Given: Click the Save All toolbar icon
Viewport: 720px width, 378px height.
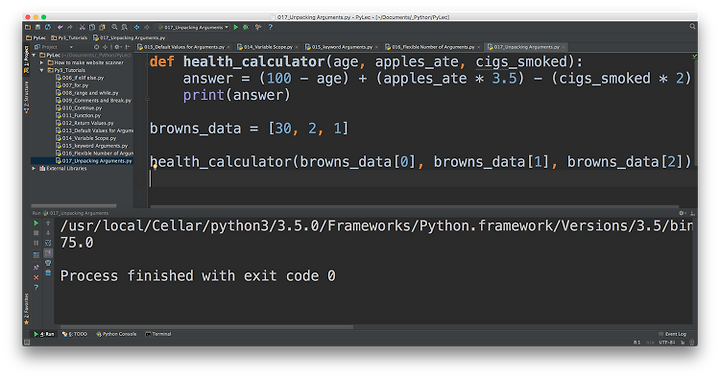Looking at the screenshot, I should (38, 27).
